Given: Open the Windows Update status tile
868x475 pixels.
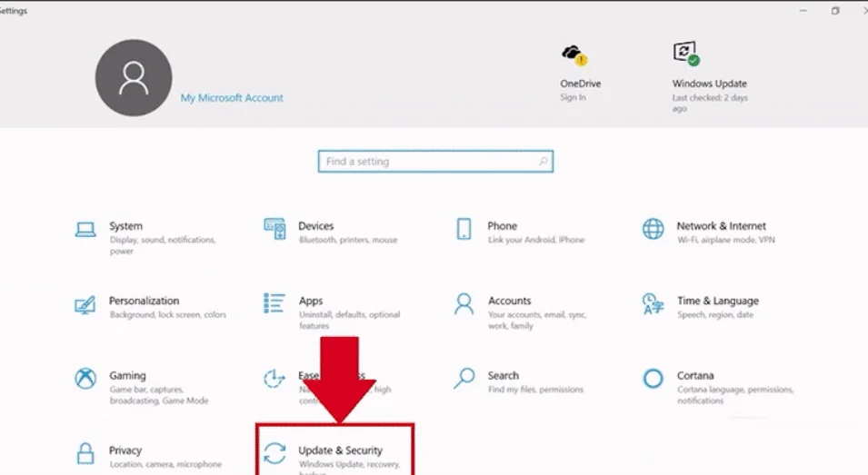Looking at the screenshot, I should 709,84.
